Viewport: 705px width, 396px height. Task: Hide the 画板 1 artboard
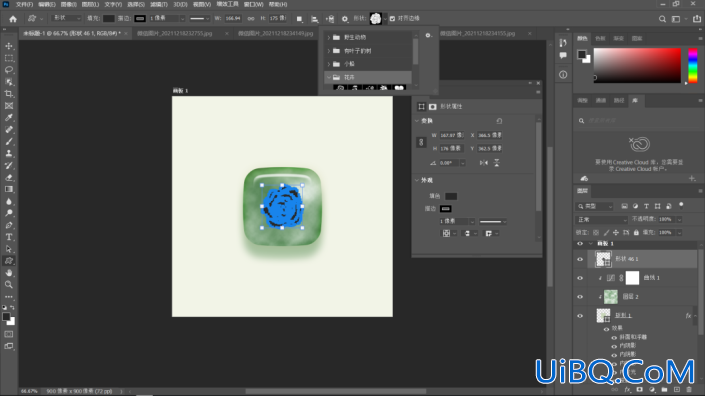point(580,244)
